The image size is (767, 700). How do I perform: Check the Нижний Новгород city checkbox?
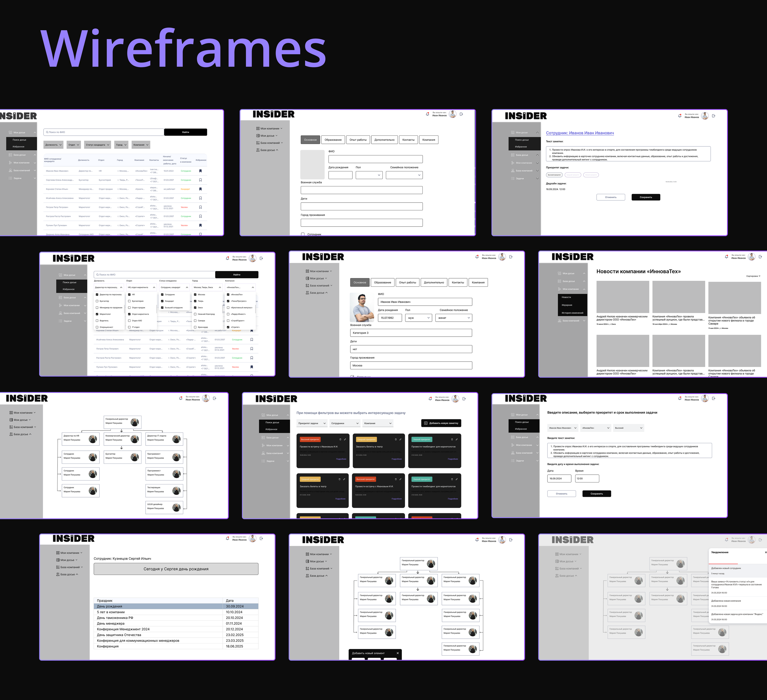pos(195,314)
